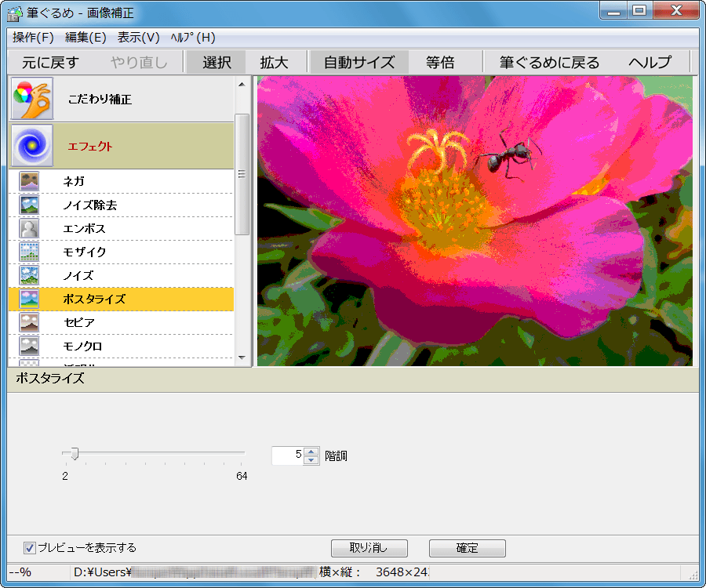Toggle プレビューを表示する checkbox
The image size is (706, 588).
pyautogui.click(x=29, y=547)
